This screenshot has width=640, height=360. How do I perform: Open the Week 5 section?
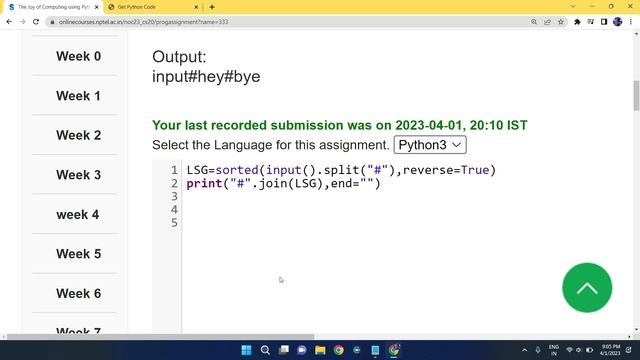(78, 254)
